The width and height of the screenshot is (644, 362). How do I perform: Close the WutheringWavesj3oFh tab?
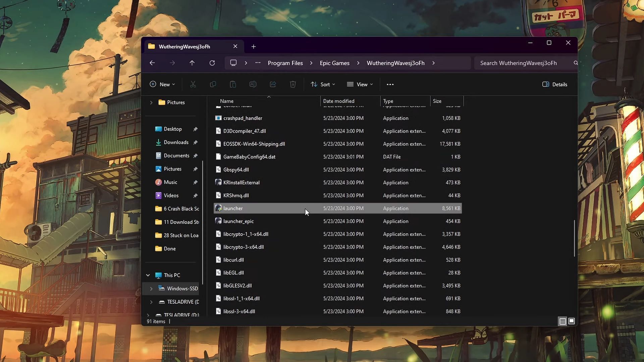pyautogui.click(x=235, y=46)
